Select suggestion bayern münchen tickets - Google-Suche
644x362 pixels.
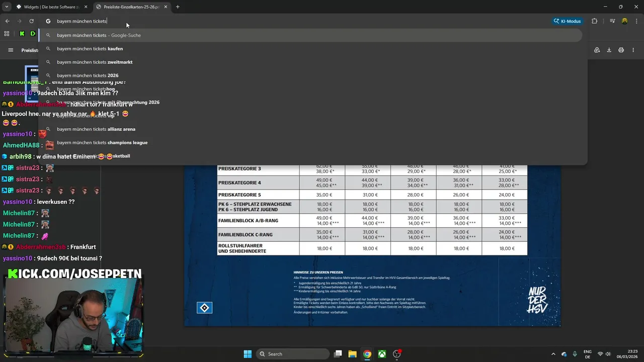coord(310,35)
